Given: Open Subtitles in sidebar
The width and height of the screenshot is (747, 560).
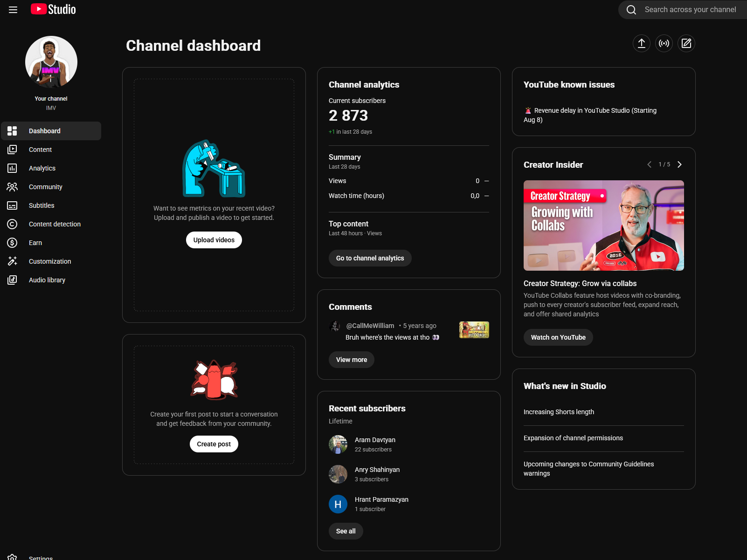Looking at the screenshot, I should click(x=51, y=205).
